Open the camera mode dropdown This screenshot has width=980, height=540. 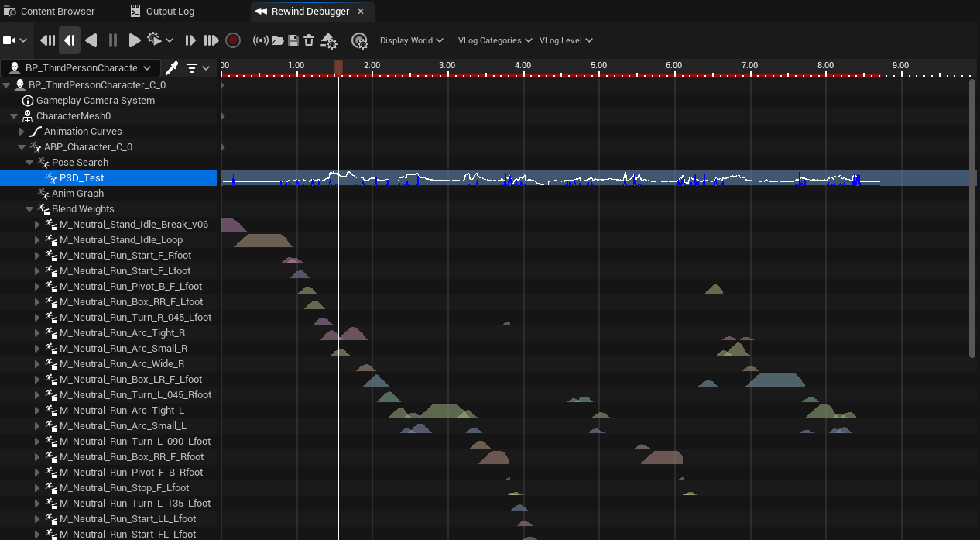[x=15, y=40]
